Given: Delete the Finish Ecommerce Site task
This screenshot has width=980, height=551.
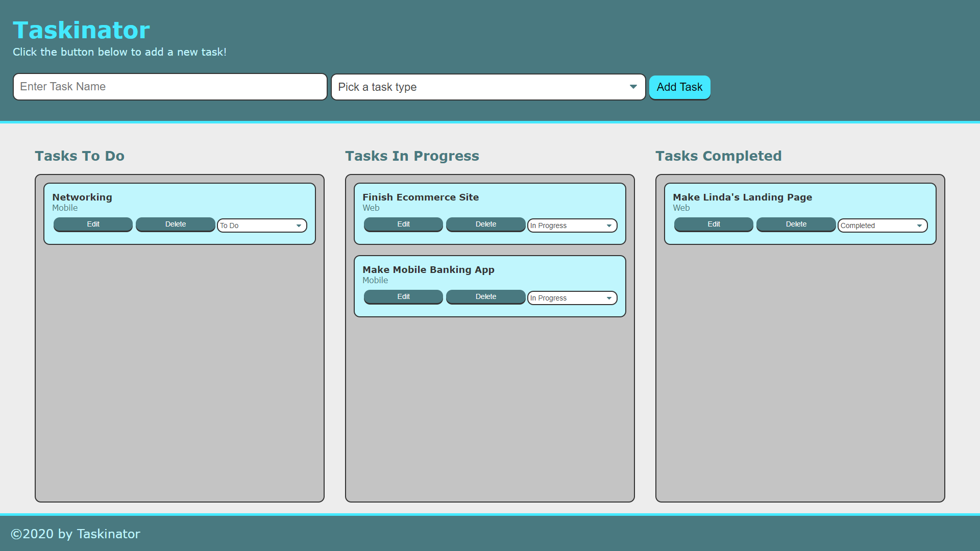Looking at the screenshot, I should point(485,224).
